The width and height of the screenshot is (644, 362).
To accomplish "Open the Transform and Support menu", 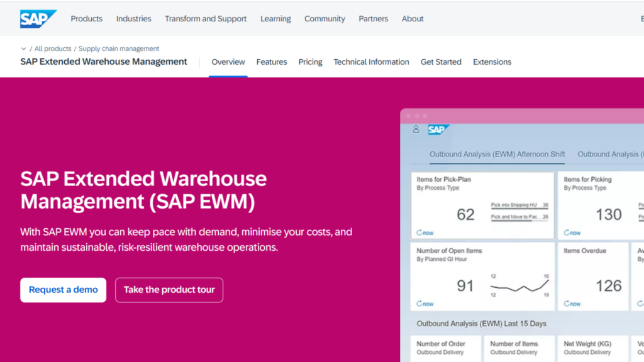I will point(206,19).
